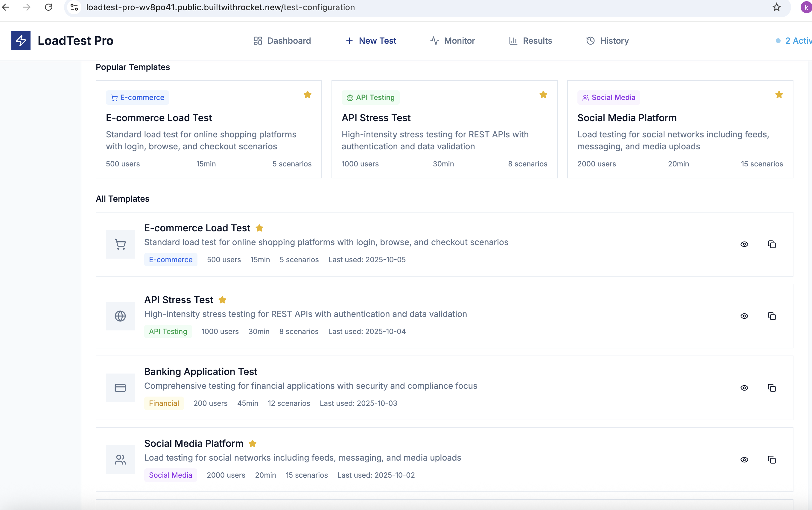Select the Social Media Platform popular template card
Viewport: 812px width, 510px height.
[x=680, y=129]
